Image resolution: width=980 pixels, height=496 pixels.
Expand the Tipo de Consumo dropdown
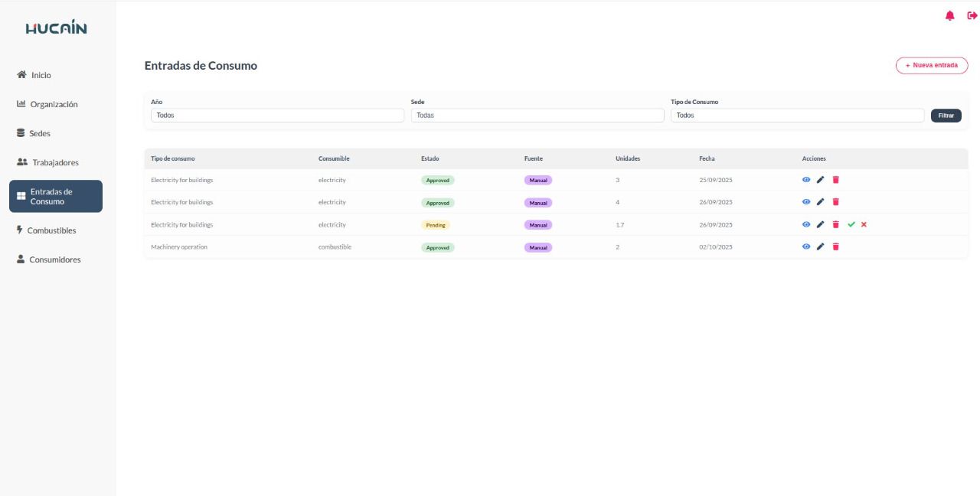797,116
